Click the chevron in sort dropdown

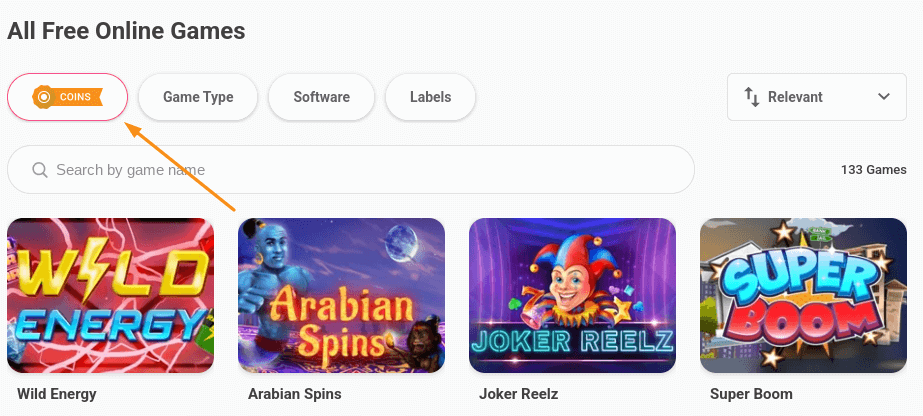(x=884, y=96)
